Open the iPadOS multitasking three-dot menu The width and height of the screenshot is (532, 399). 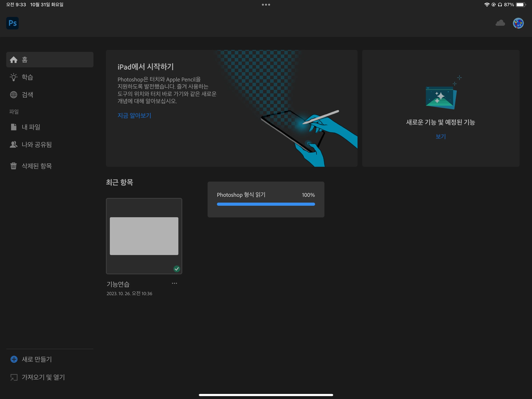266,4
